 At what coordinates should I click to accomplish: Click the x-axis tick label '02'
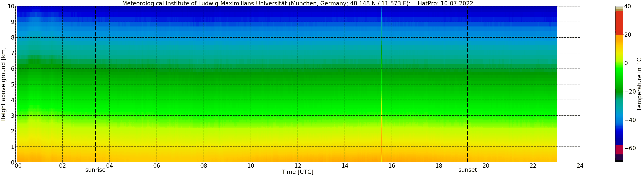click(62, 166)
